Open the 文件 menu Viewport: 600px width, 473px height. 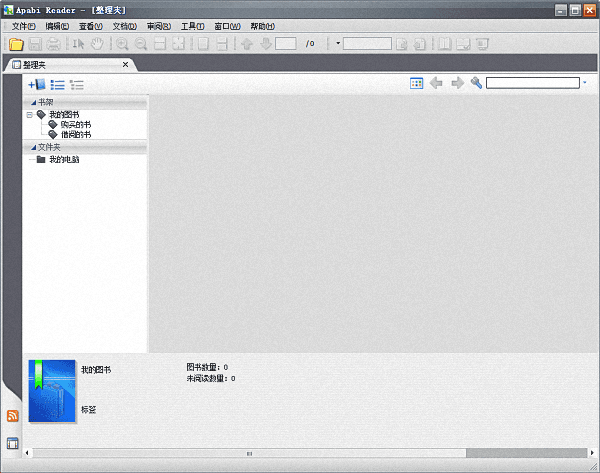(23, 26)
